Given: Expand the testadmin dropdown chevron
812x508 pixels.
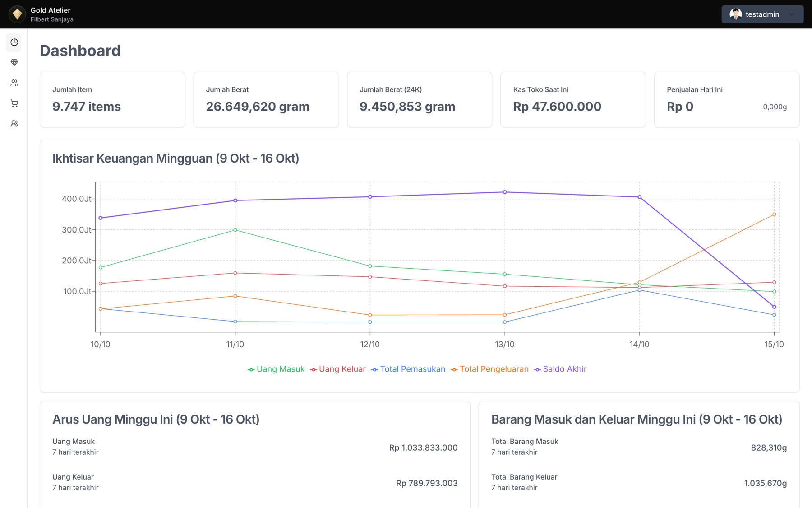Looking at the screenshot, I should point(791,14).
